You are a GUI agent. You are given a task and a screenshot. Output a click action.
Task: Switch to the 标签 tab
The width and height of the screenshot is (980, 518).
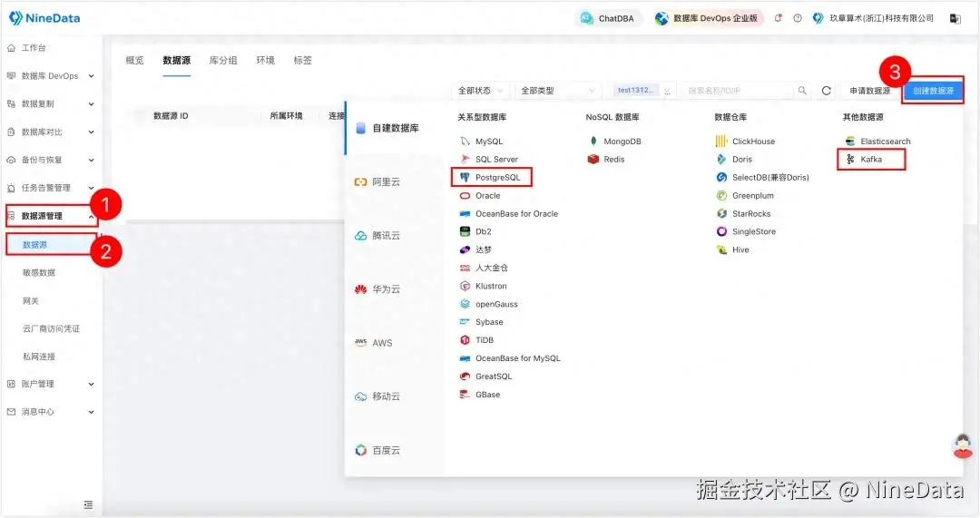tap(302, 60)
